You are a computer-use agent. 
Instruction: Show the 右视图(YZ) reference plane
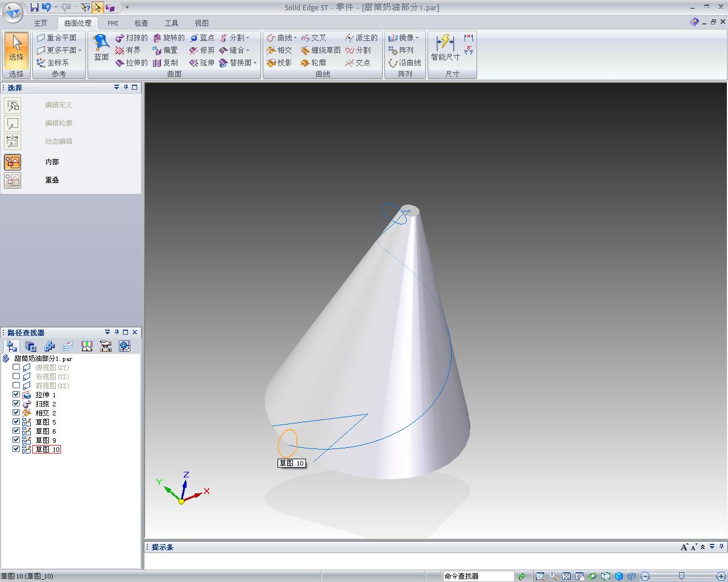pyautogui.click(x=16, y=376)
